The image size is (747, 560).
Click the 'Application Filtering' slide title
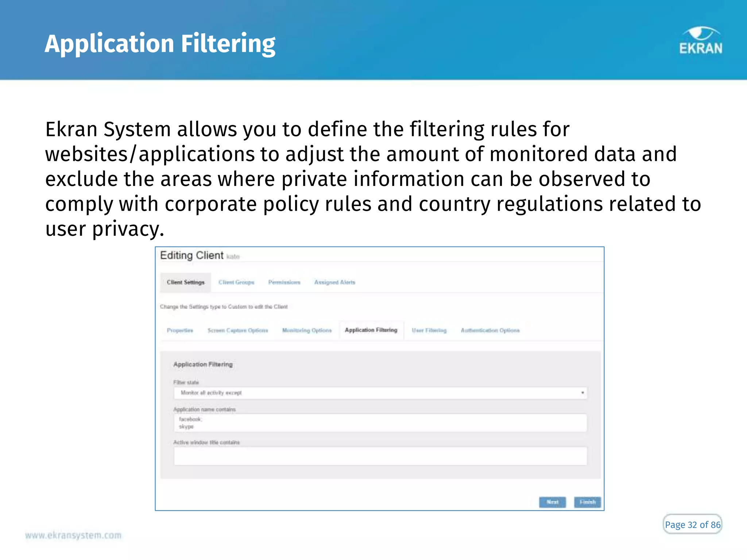tap(160, 44)
